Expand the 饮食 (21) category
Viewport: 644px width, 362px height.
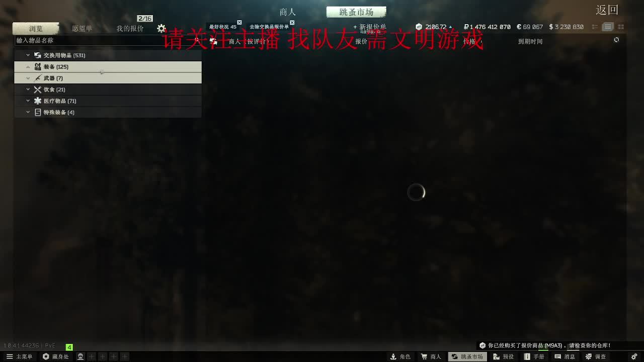(x=28, y=89)
